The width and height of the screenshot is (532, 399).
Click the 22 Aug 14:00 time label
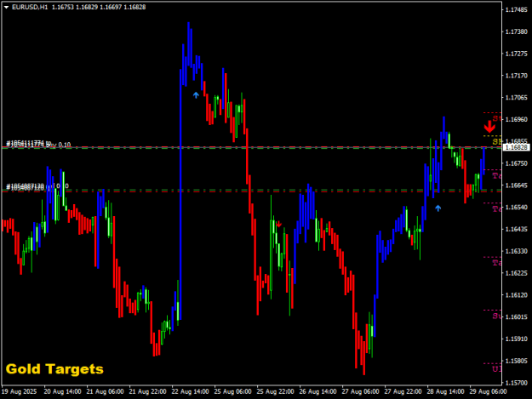click(x=191, y=391)
